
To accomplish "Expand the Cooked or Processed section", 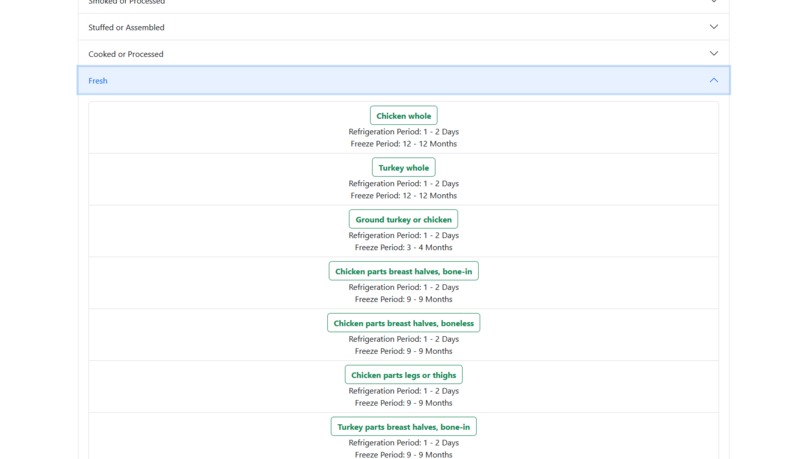I will point(404,54).
